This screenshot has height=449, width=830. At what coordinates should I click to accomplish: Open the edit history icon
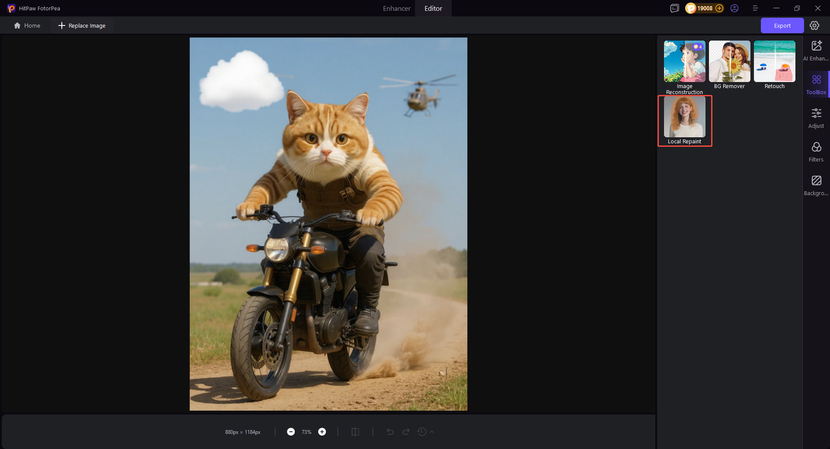tap(422, 432)
